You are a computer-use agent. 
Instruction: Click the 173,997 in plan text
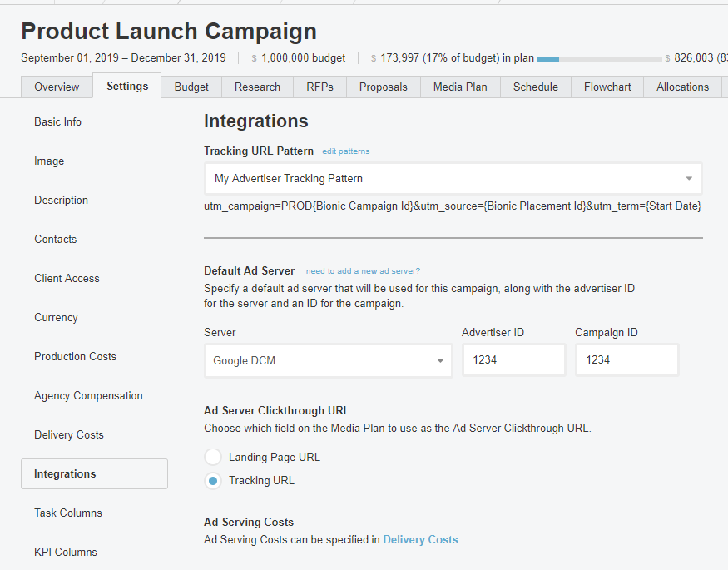point(457,58)
